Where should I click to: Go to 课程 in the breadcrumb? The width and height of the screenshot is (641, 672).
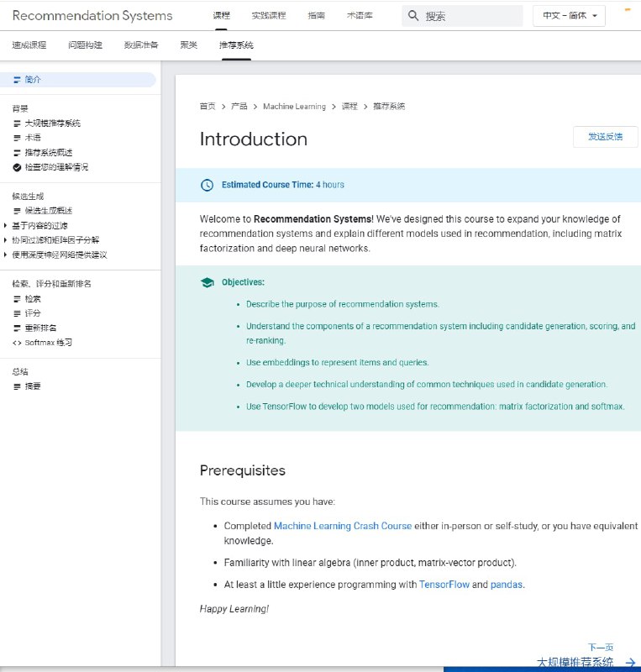pyautogui.click(x=349, y=107)
